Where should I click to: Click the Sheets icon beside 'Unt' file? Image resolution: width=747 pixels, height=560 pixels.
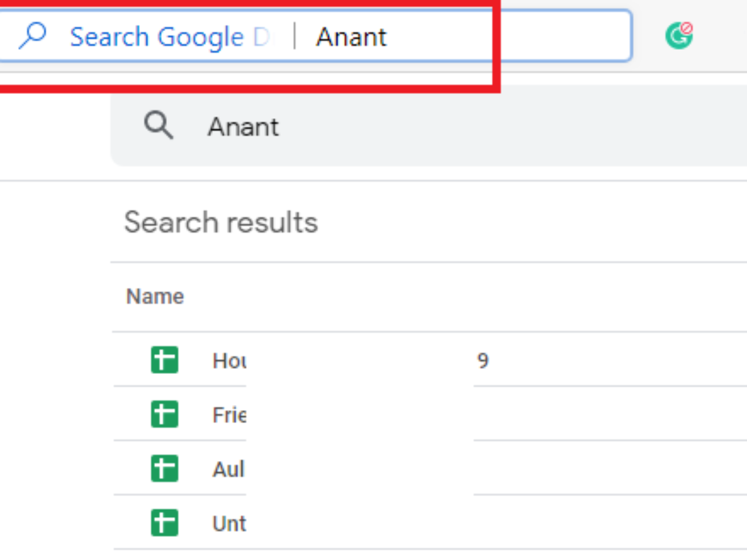(x=164, y=523)
